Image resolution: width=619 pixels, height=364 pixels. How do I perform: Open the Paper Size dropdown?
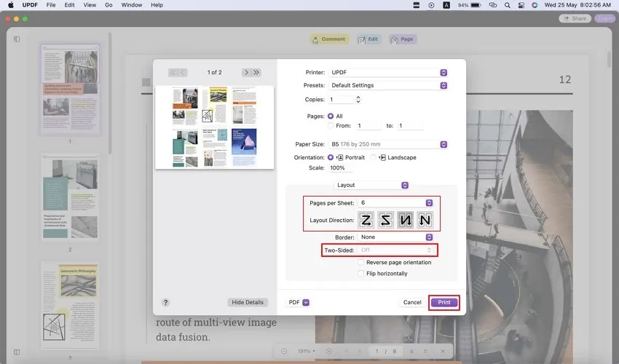[388, 144]
